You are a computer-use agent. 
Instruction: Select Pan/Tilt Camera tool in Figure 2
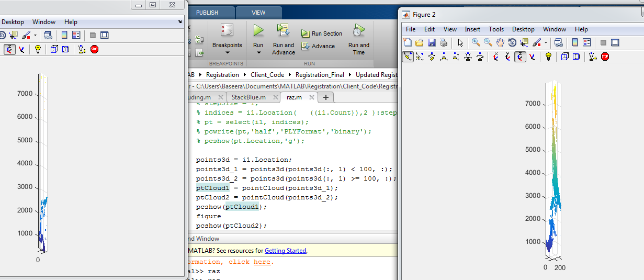point(432,57)
